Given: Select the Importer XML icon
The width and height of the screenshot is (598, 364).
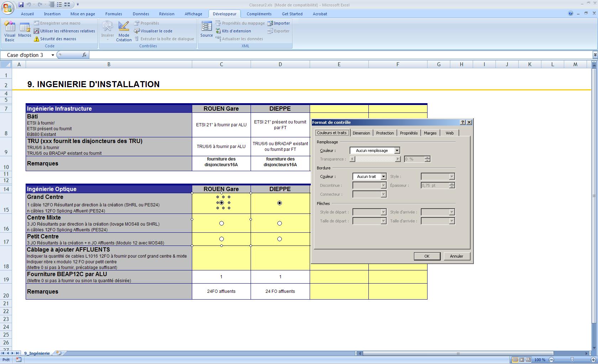Looking at the screenshot, I should click(x=279, y=23).
